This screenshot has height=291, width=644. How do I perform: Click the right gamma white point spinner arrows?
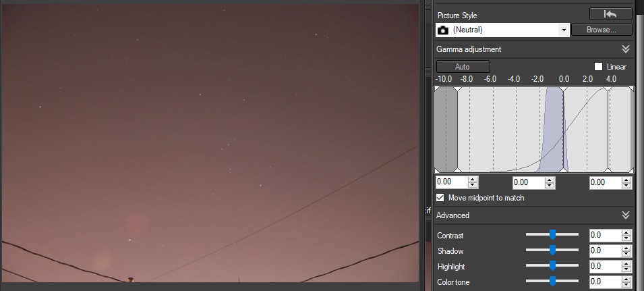tap(626, 182)
